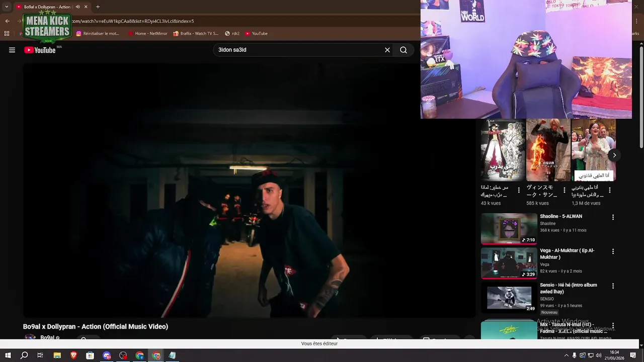The height and width of the screenshot is (362, 644).
Task: Click the microphone tray icon
Action: 574,355
